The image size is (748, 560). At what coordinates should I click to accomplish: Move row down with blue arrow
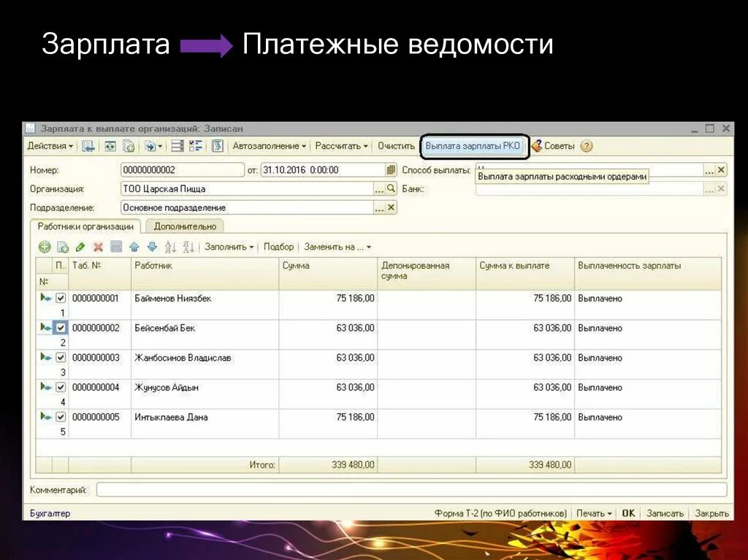pyautogui.click(x=152, y=247)
